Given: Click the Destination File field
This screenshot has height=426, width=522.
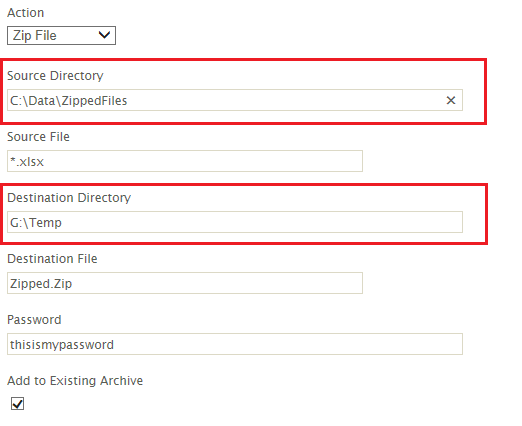Looking at the screenshot, I should click(x=185, y=283).
